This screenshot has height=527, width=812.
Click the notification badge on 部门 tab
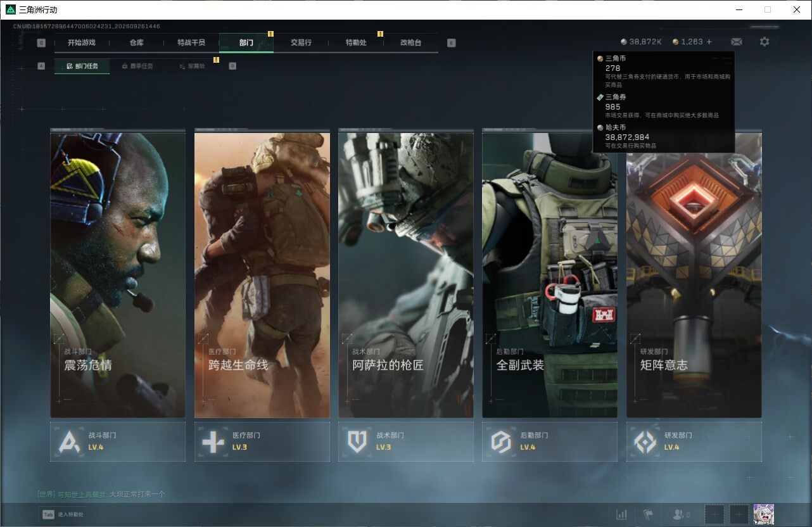point(270,34)
